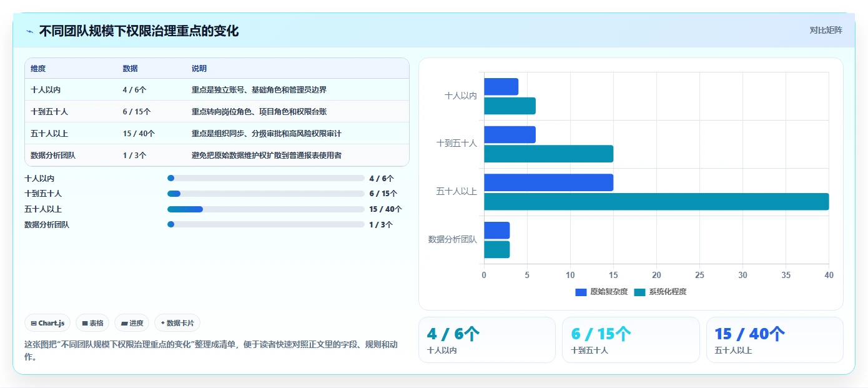Click the 4 / 6个 table cell
Viewport: 868px width, 388px height.
(135, 90)
